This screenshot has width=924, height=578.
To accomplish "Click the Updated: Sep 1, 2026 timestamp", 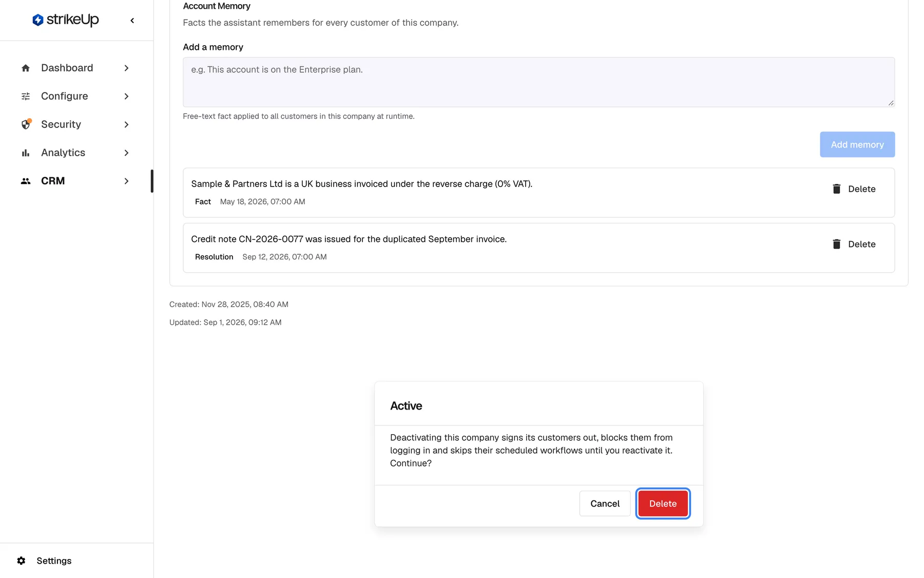I will click(x=225, y=323).
